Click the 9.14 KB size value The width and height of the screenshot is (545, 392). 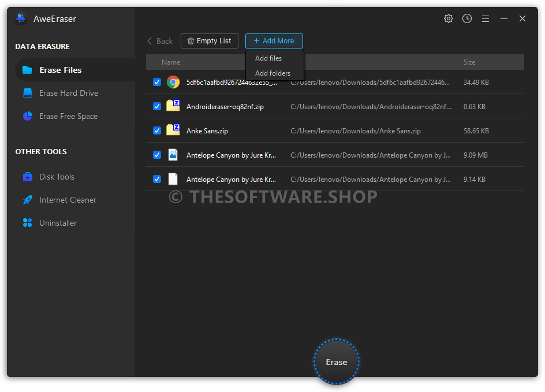click(x=474, y=180)
